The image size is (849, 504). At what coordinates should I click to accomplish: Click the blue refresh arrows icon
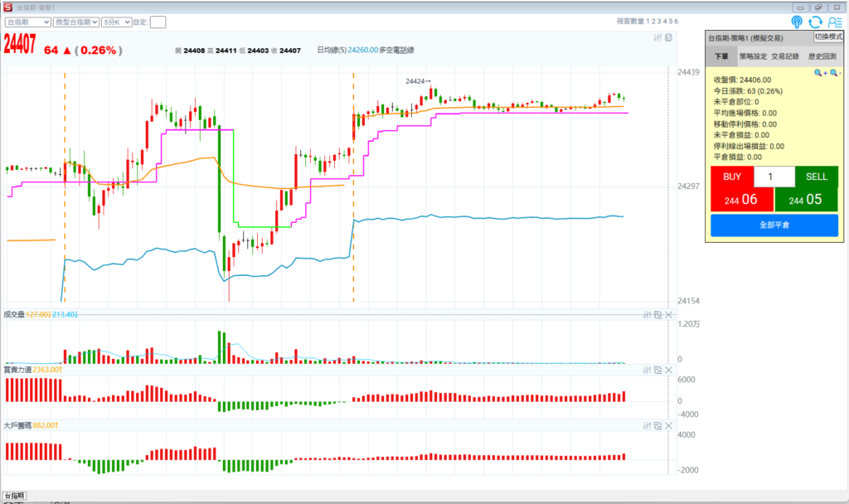(815, 22)
